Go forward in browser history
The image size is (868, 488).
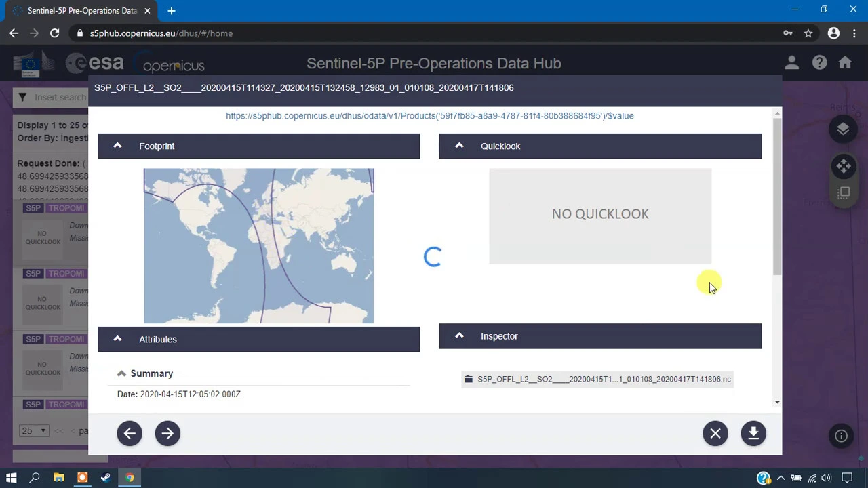(35, 33)
